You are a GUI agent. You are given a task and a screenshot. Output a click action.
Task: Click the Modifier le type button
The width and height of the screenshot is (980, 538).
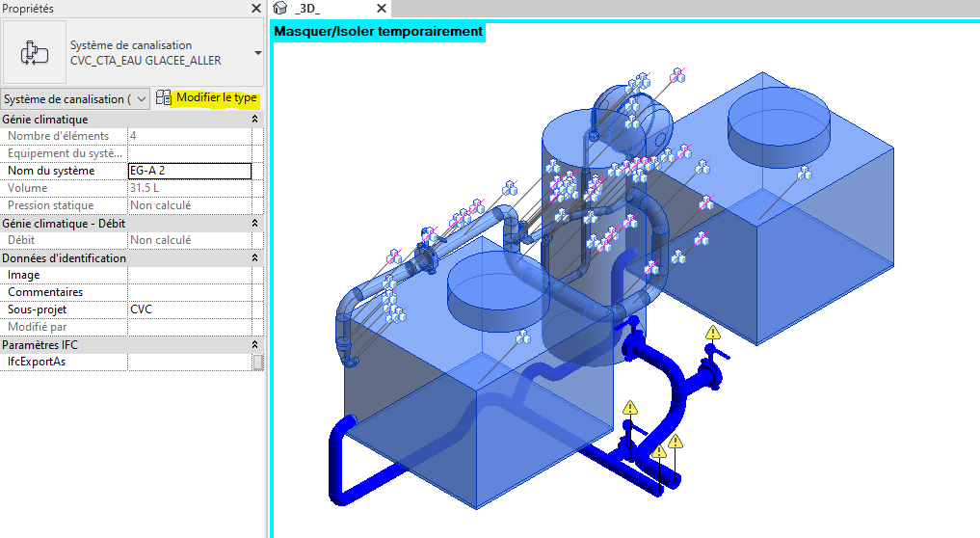pos(207,98)
